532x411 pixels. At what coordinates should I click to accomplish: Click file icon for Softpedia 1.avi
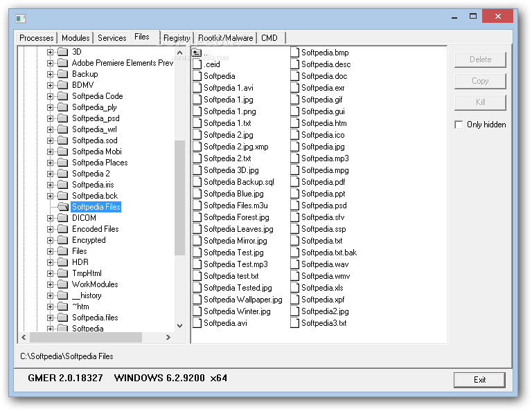point(197,88)
